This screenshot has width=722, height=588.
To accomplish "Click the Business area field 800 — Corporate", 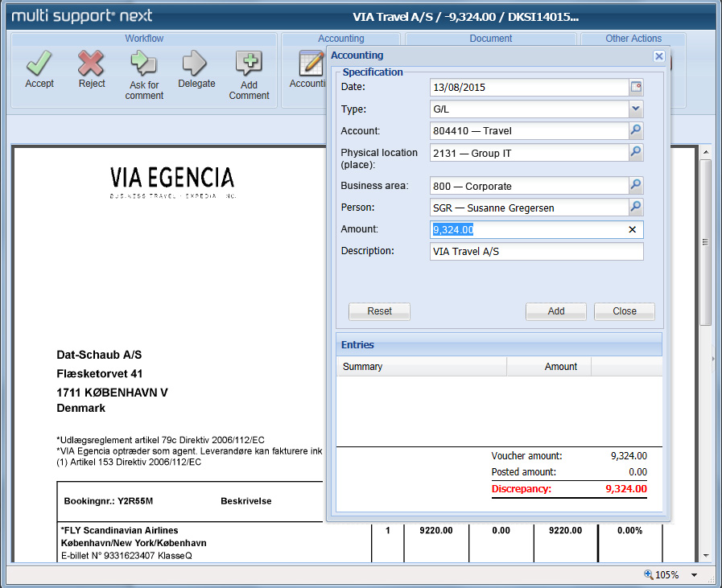I will pos(530,186).
